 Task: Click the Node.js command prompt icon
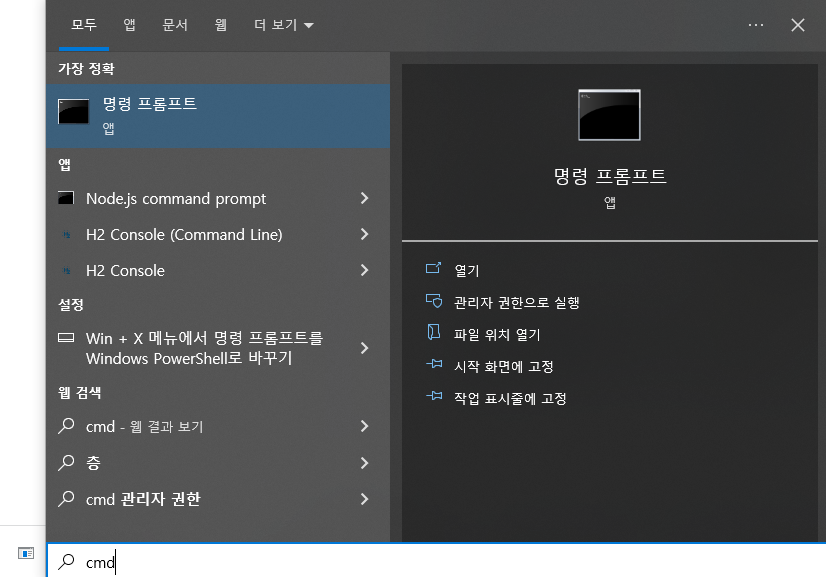(x=66, y=198)
